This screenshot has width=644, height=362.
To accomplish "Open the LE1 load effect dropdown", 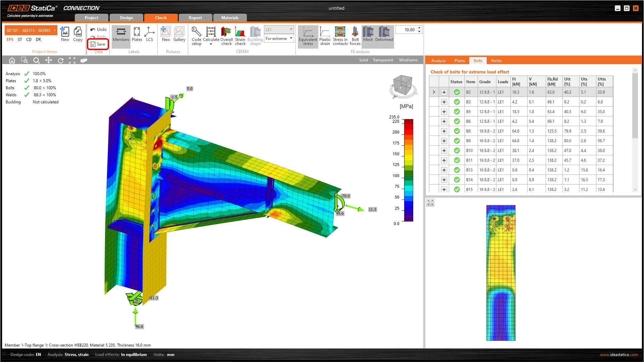I will pyautogui.click(x=290, y=30).
